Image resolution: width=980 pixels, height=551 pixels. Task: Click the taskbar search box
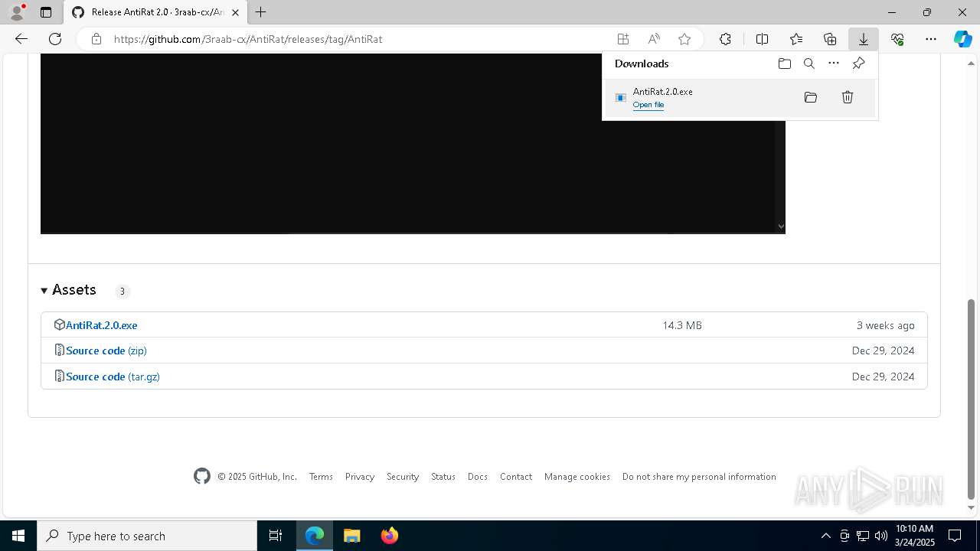pos(147,536)
